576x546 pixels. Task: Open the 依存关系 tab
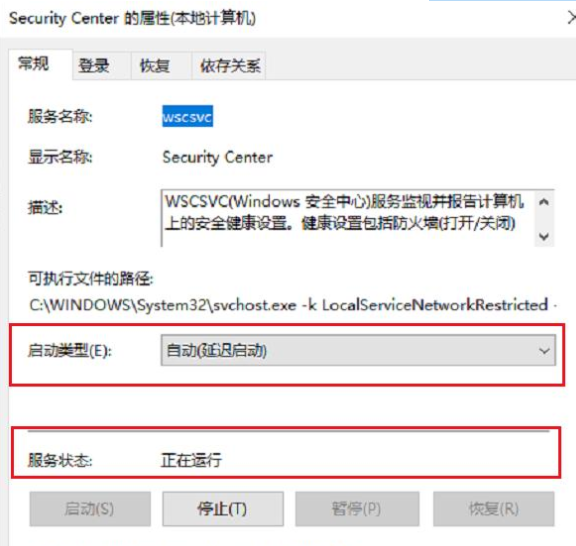228,66
